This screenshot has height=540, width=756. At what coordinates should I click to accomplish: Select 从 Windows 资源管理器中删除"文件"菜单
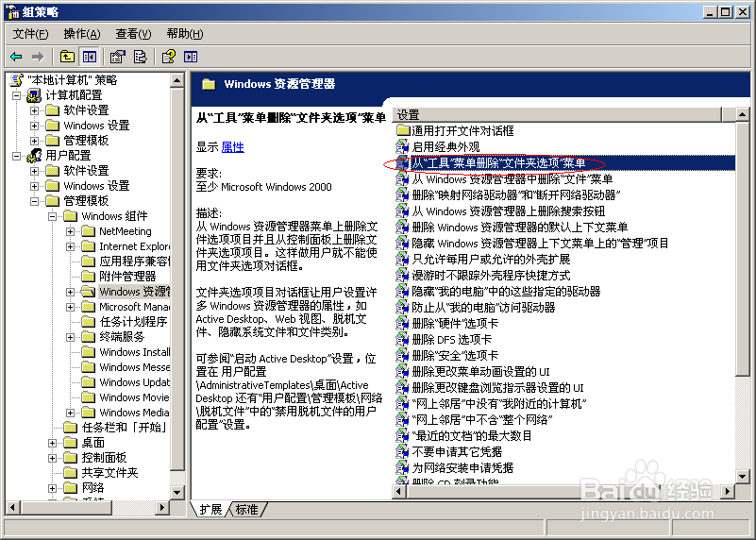click(512, 178)
